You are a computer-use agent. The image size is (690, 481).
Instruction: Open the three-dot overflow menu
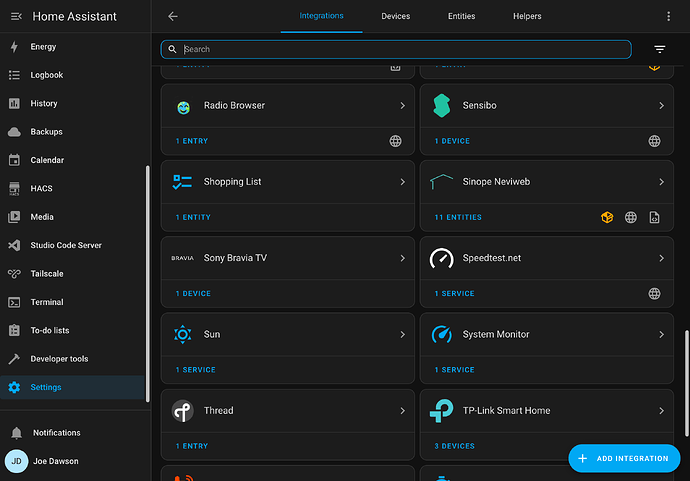point(668,16)
